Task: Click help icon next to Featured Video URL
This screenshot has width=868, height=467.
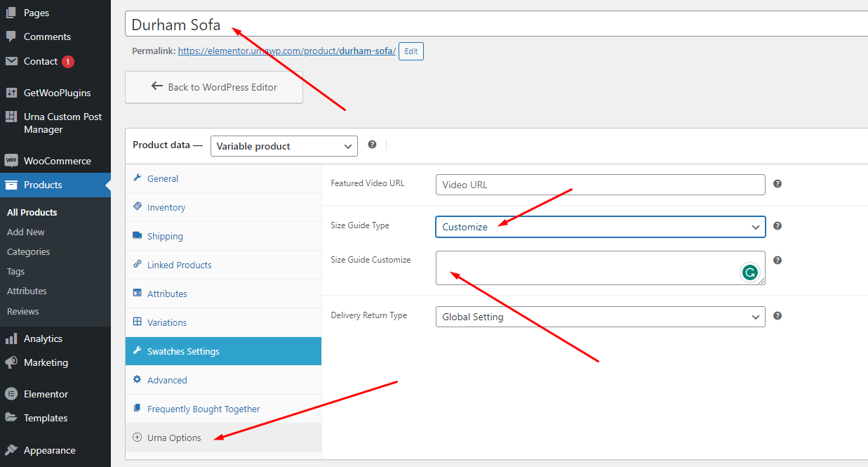Action: [777, 184]
